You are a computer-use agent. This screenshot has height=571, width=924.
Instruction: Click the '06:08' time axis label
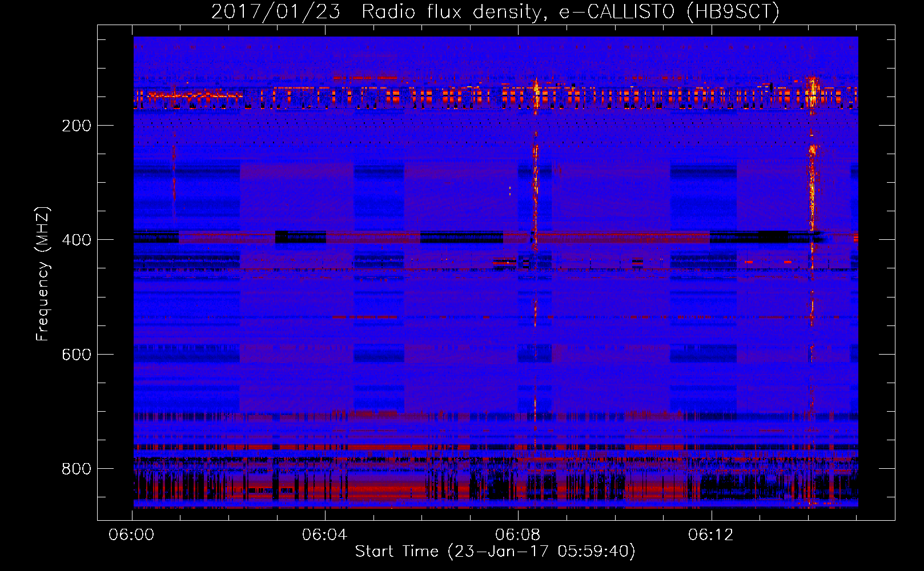point(518,535)
